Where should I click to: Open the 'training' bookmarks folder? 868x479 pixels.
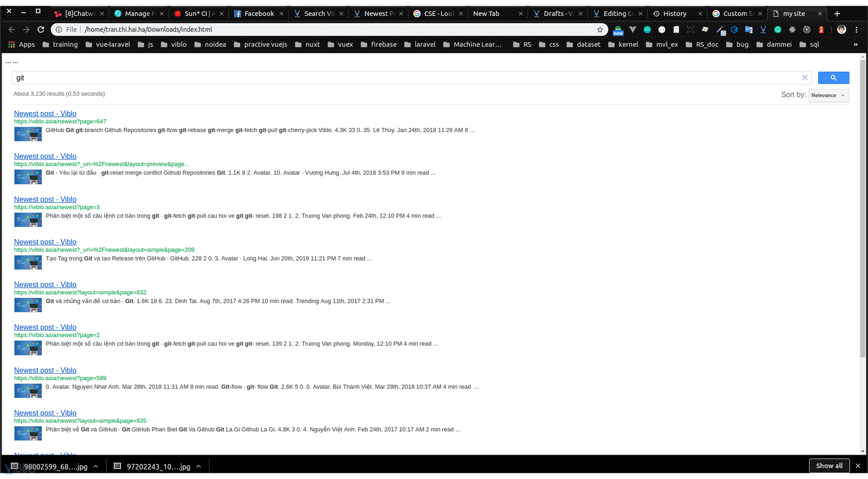[60, 45]
